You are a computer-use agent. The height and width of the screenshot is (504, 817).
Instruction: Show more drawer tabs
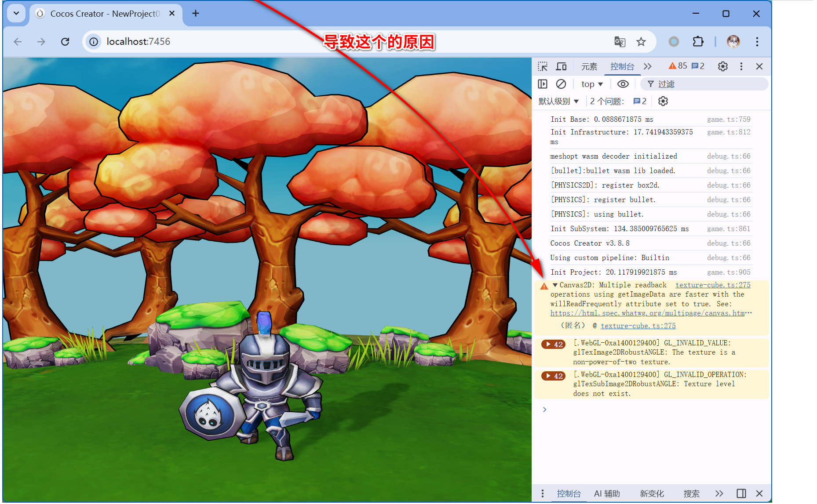719,493
